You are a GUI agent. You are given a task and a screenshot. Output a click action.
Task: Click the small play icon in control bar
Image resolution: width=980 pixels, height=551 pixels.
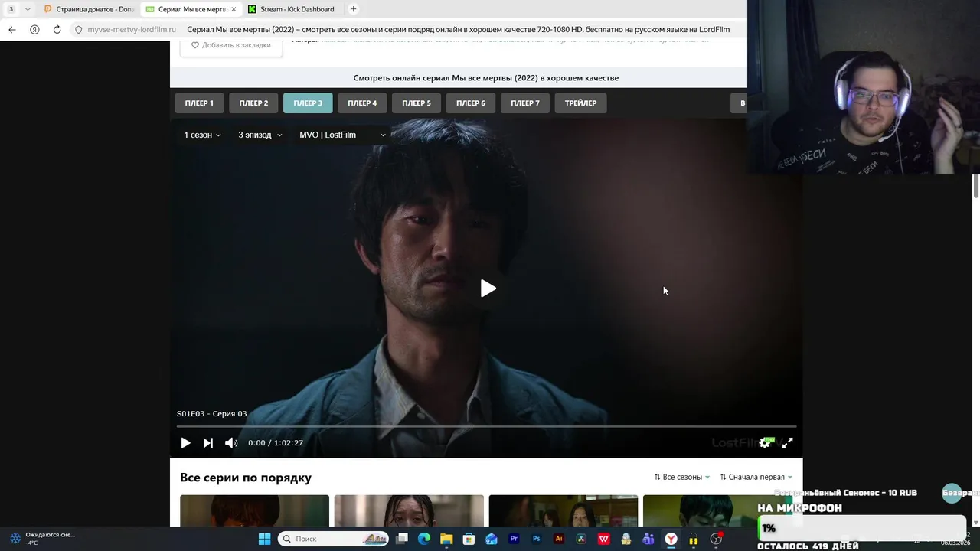(185, 443)
